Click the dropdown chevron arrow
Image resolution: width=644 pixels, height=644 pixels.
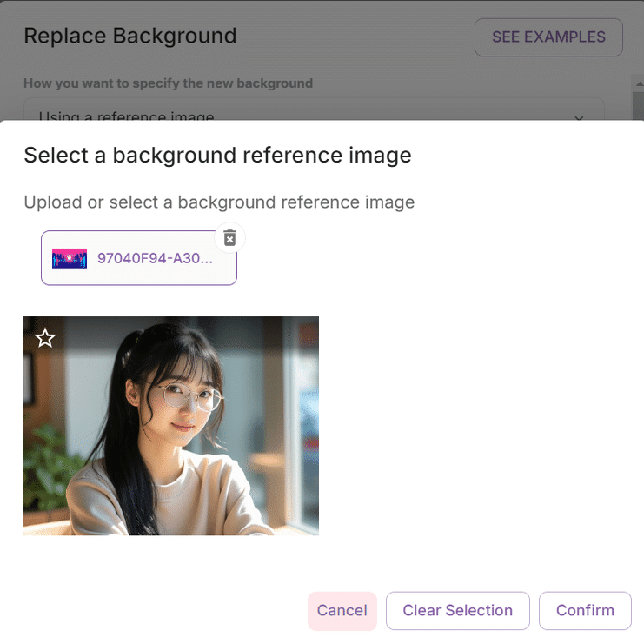[x=579, y=118]
